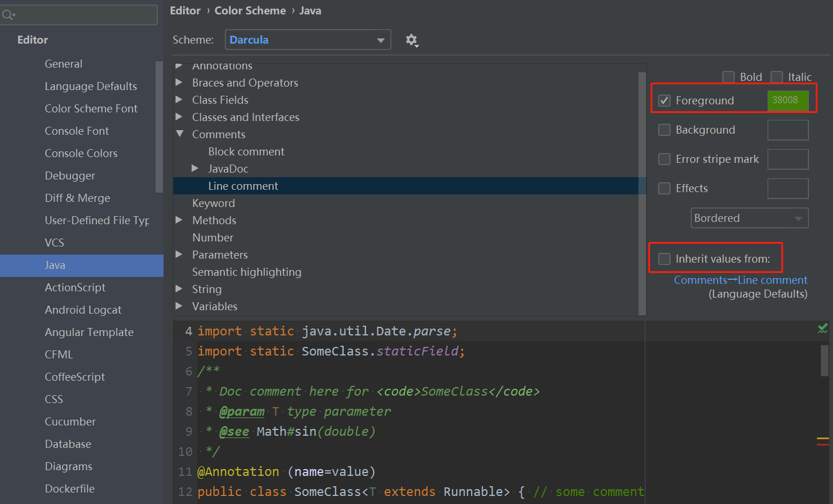The image size is (833, 504).
Task: Click the preview editor scrollbar thumb
Action: (x=824, y=361)
